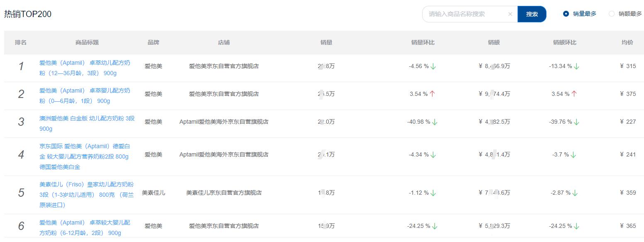Select the 销量最多 radio button
The height and width of the screenshot is (242, 644).
566,14
